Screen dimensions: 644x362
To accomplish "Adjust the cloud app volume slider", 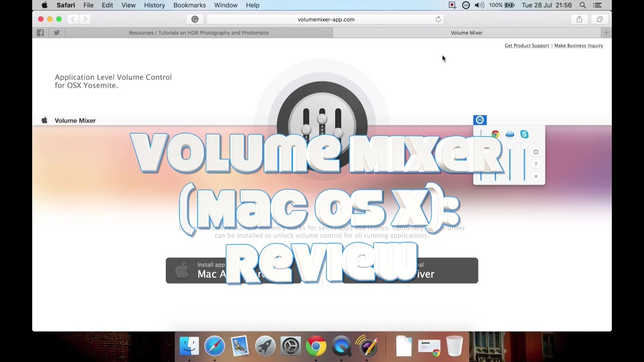I will point(510,146).
